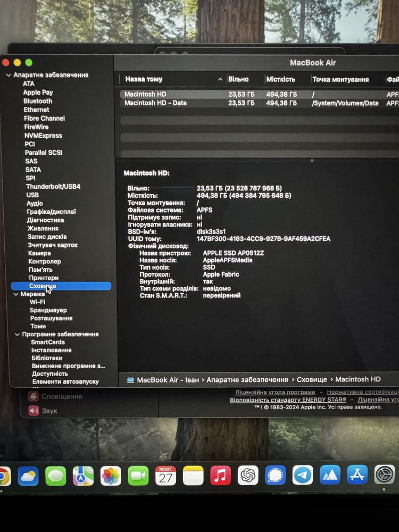Screen dimensions: 399x532
Task: Open the Photos app in Dock
Action: coord(111,476)
